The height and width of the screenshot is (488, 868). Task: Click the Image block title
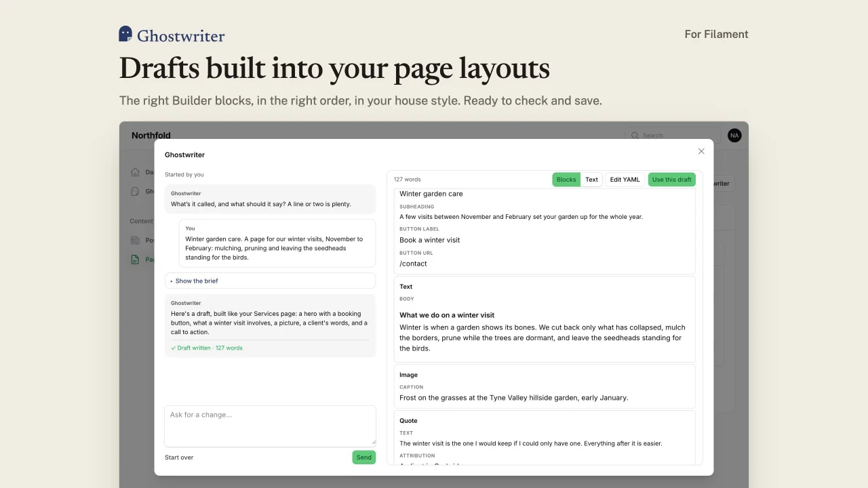click(409, 375)
